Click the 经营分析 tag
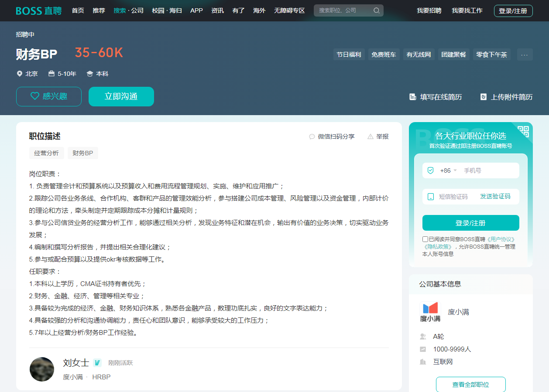 pos(47,153)
